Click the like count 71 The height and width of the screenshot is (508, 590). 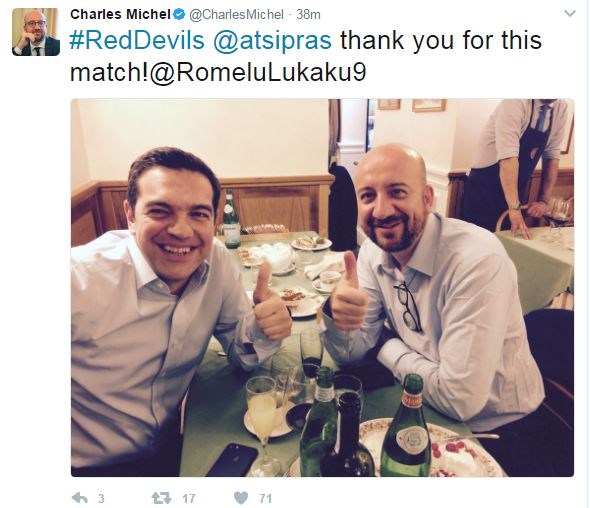pos(266,499)
